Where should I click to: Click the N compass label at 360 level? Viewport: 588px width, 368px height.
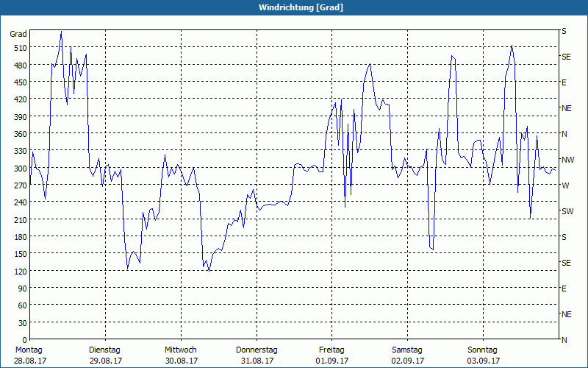pos(564,134)
